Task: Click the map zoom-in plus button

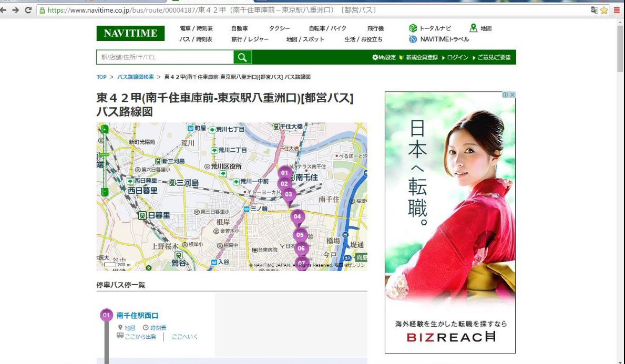Action: pyautogui.click(x=105, y=129)
